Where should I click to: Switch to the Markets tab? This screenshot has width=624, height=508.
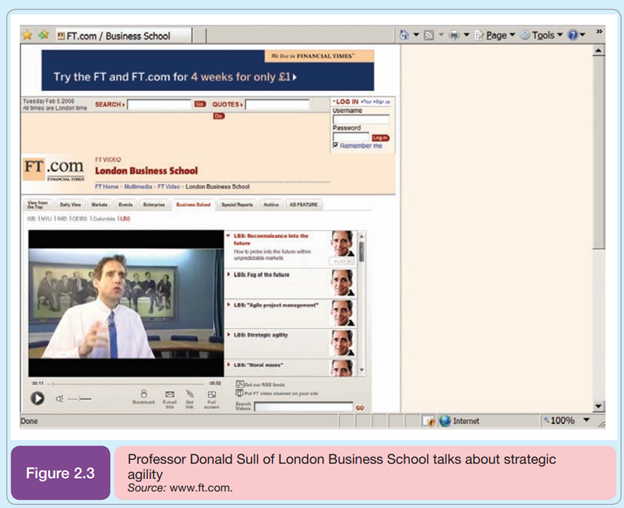pyautogui.click(x=99, y=204)
